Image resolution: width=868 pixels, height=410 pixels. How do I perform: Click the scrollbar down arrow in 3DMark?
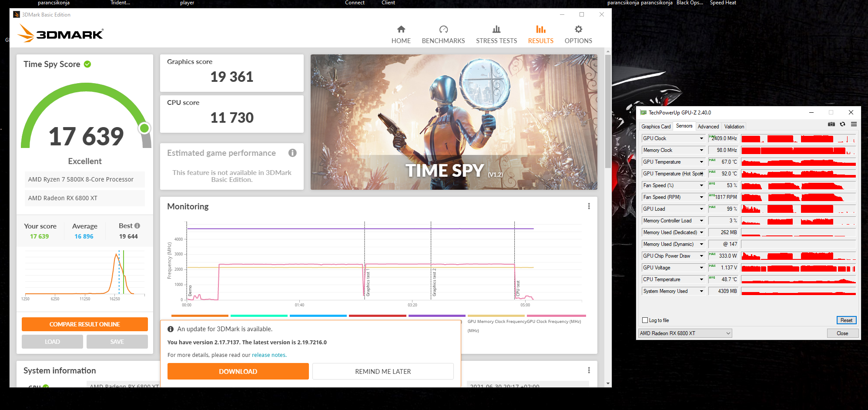pyautogui.click(x=608, y=384)
